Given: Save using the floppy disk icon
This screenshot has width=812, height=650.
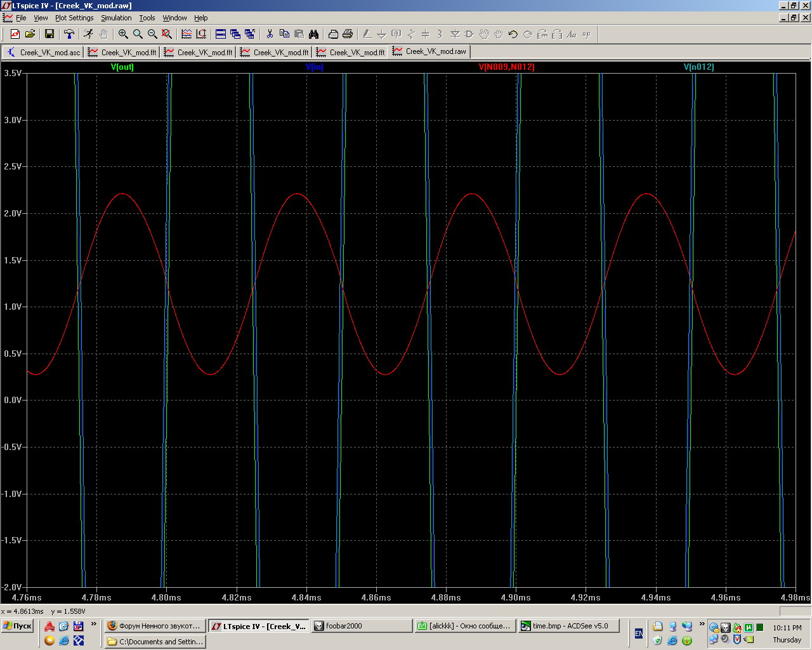Looking at the screenshot, I should click(x=49, y=34).
